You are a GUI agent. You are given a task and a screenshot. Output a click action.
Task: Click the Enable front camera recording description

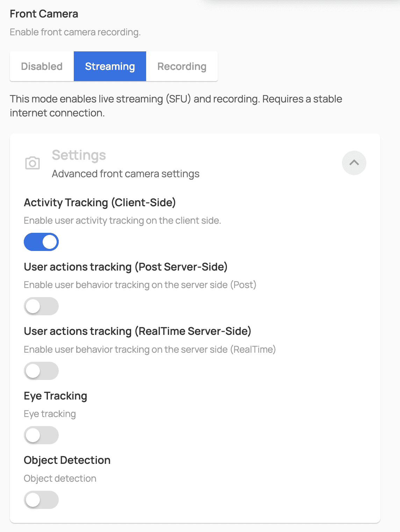point(75,32)
